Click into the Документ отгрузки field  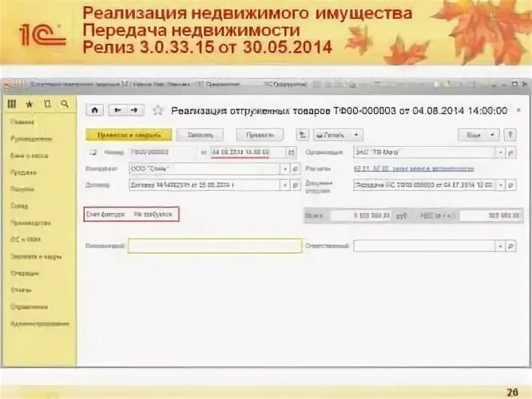click(x=424, y=185)
